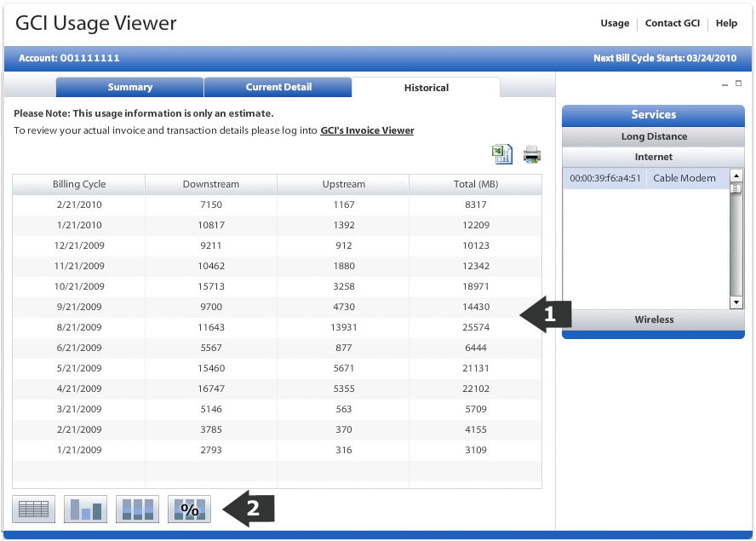Image resolution: width=756 pixels, height=541 pixels.
Task: Show bar chart view of usage
Action: pos(85,509)
